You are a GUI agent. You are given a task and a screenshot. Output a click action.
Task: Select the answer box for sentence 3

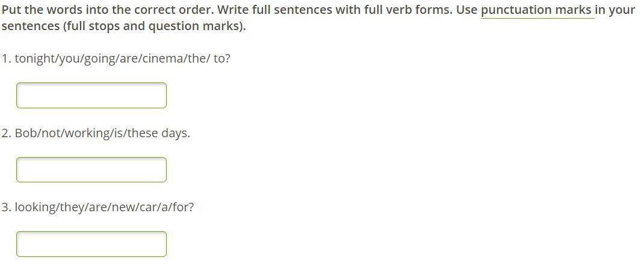click(x=91, y=244)
